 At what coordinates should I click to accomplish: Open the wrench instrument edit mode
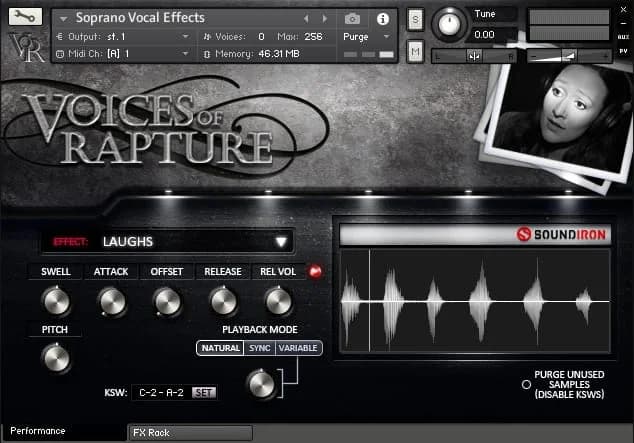25,17
